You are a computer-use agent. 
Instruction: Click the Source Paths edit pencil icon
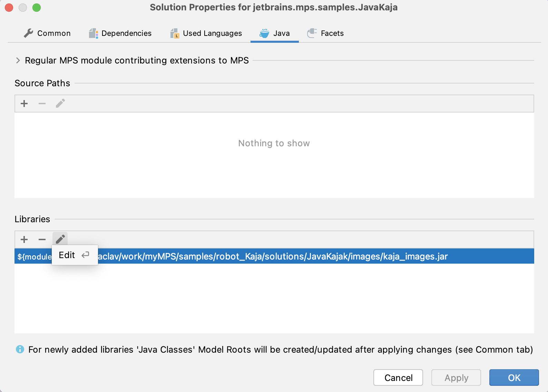[x=60, y=104]
